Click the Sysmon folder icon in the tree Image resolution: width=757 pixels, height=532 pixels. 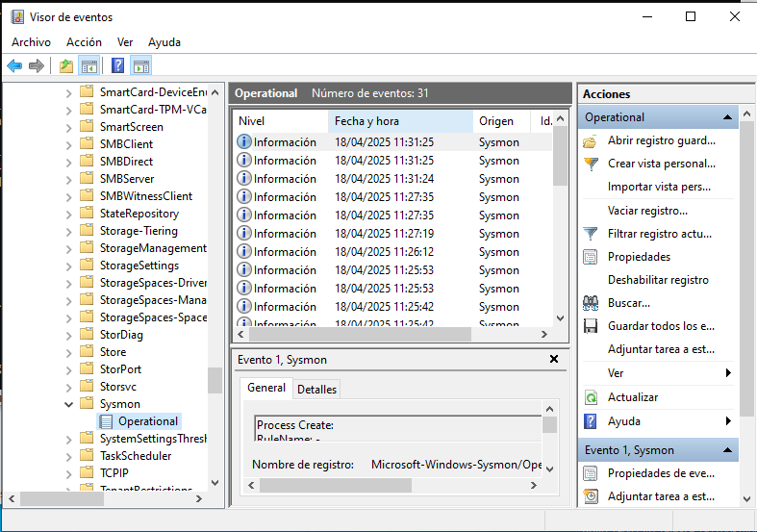click(x=87, y=403)
